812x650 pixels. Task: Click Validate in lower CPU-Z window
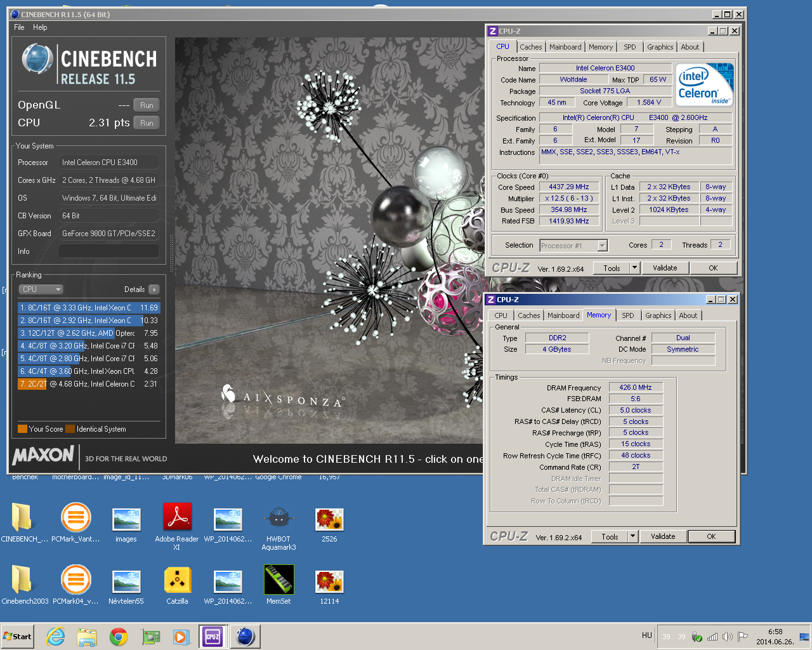[x=663, y=537]
